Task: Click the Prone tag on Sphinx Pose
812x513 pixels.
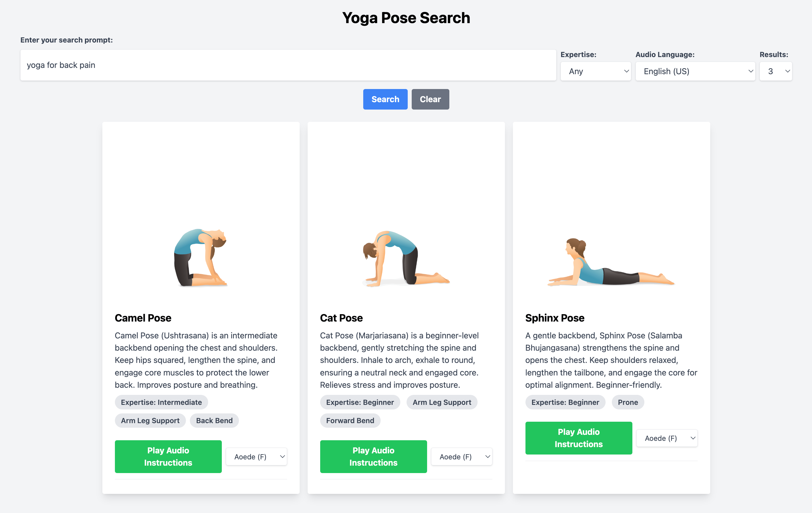Action: point(628,402)
